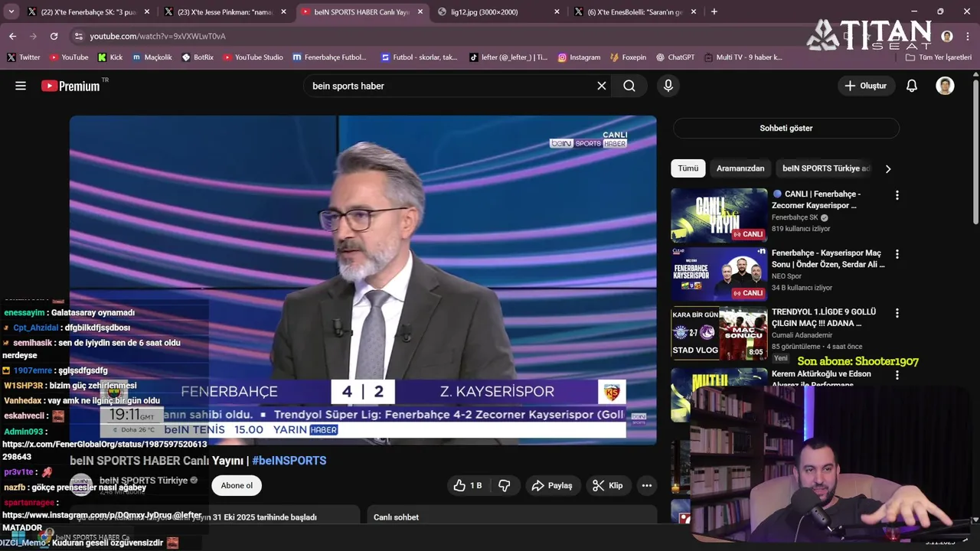
Task: Open the Foxepin bookmark
Action: click(x=628, y=57)
